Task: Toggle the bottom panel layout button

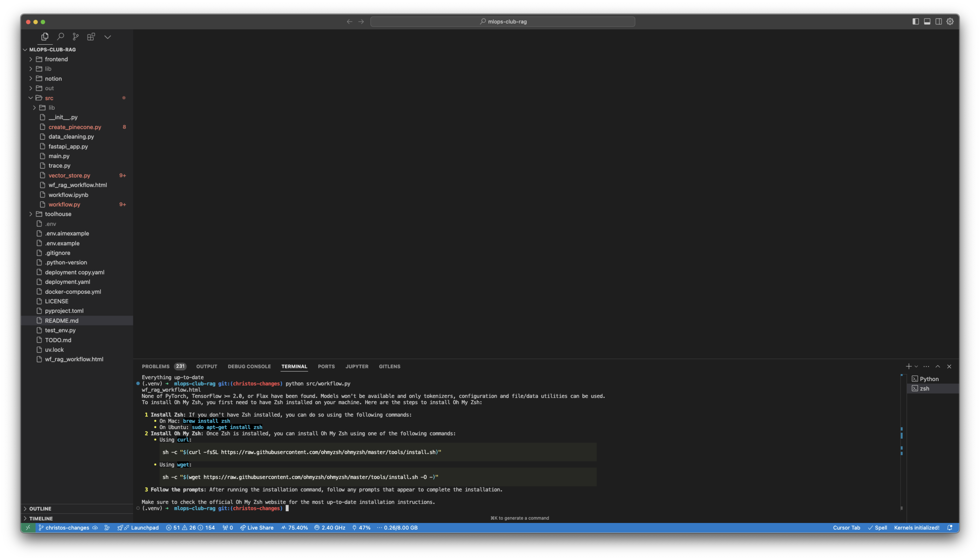Action: [x=927, y=21]
